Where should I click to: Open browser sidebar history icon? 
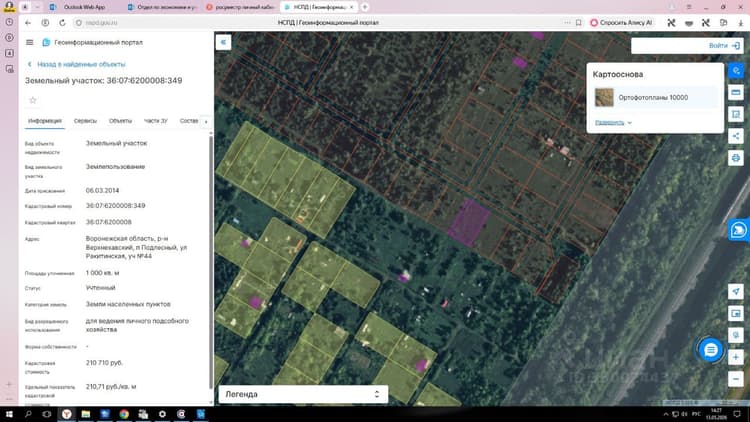click(9, 22)
